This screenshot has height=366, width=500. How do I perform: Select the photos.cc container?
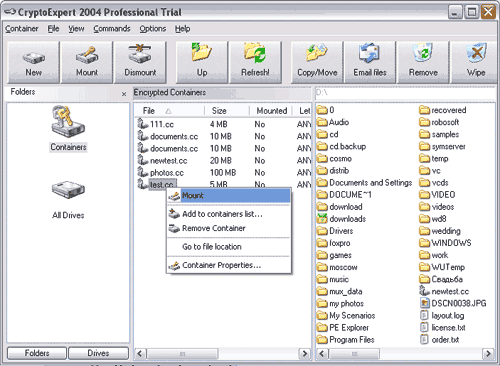pos(223,173)
